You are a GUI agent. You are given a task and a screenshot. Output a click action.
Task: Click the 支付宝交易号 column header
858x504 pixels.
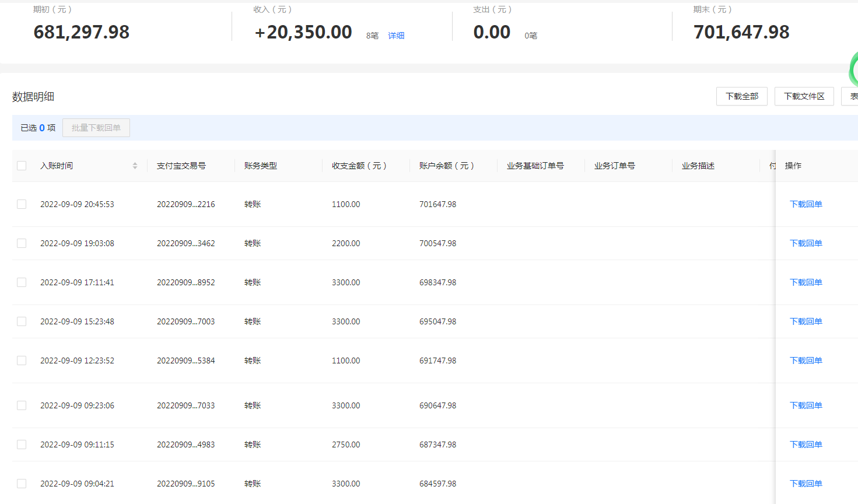pyautogui.click(x=181, y=166)
